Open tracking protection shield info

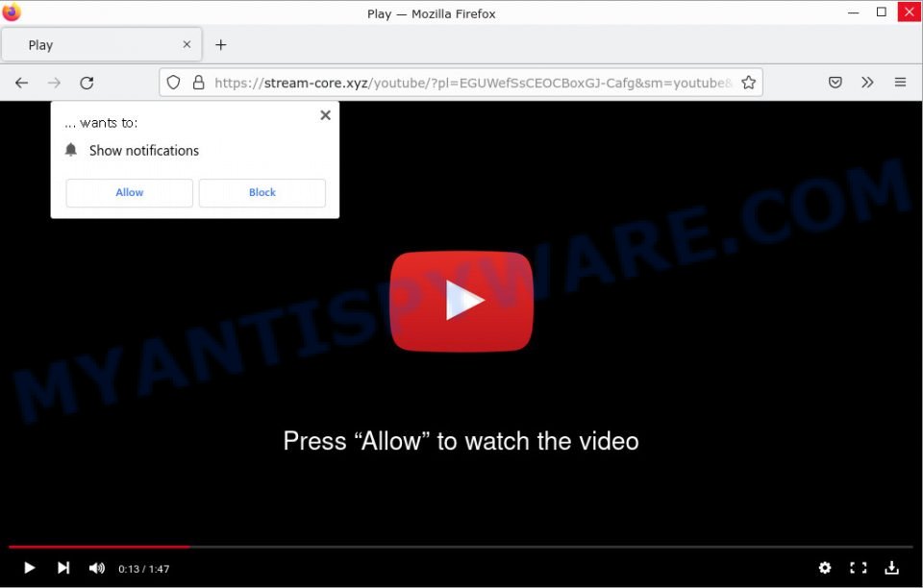coord(173,83)
